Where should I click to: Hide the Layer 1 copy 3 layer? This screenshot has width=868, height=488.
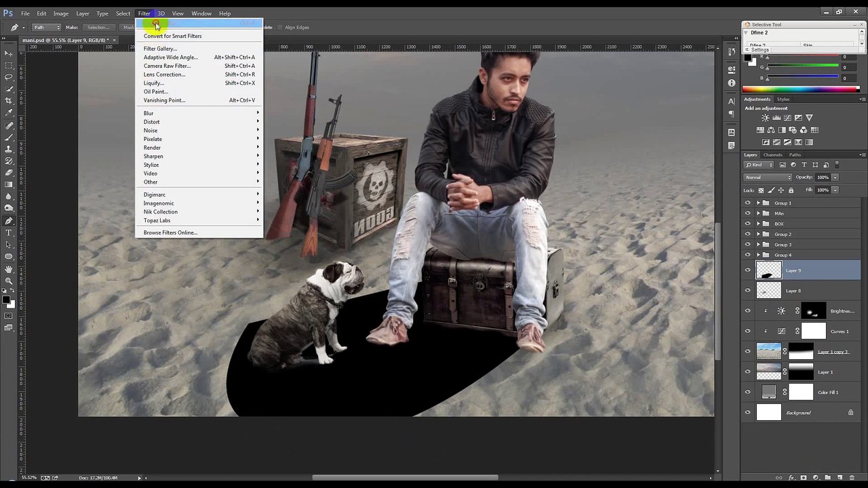[748, 352]
